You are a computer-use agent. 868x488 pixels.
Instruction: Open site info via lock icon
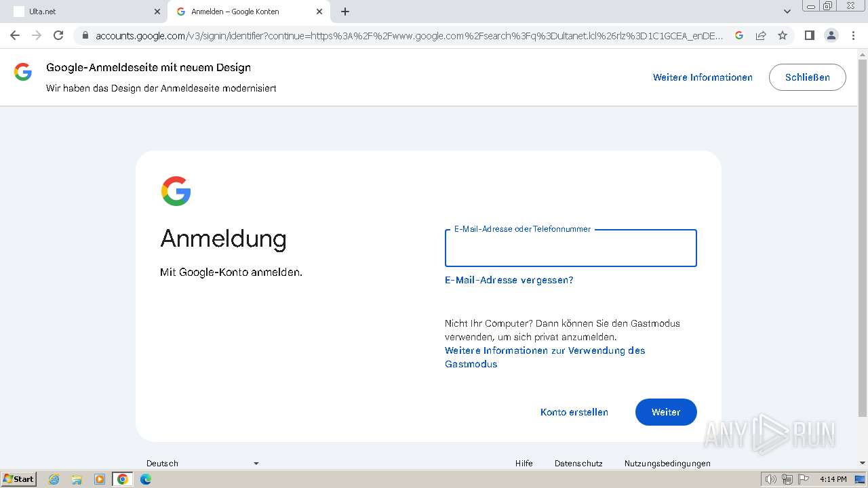(85, 35)
